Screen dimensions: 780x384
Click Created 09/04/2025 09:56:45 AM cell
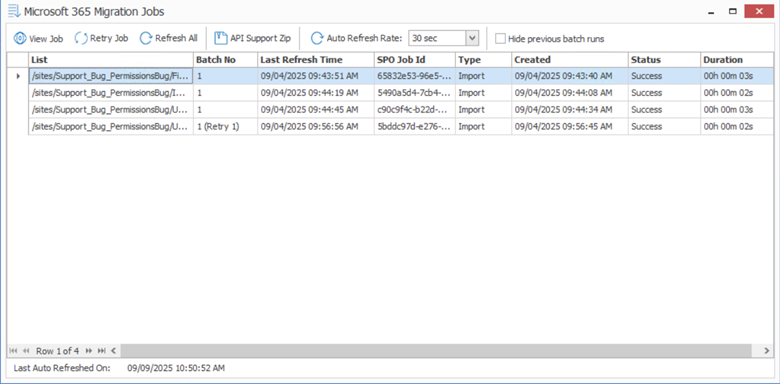[x=570, y=127]
